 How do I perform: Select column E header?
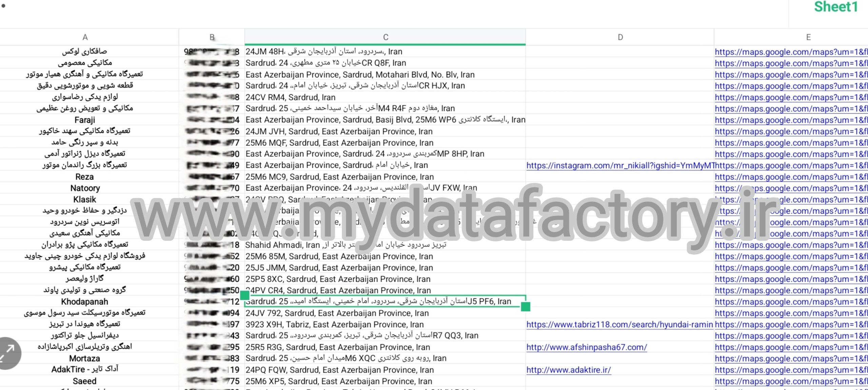tap(808, 37)
